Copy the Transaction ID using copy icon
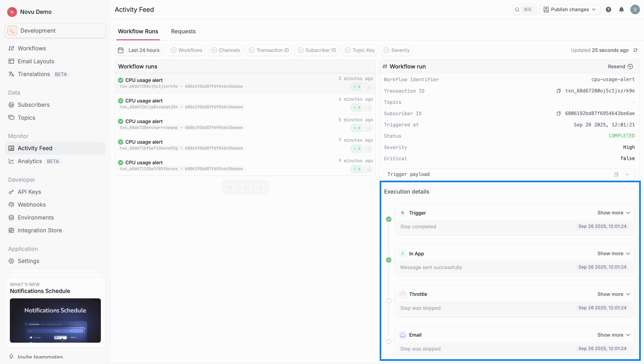Image resolution: width=644 pixels, height=364 pixels. (x=558, y=91)
